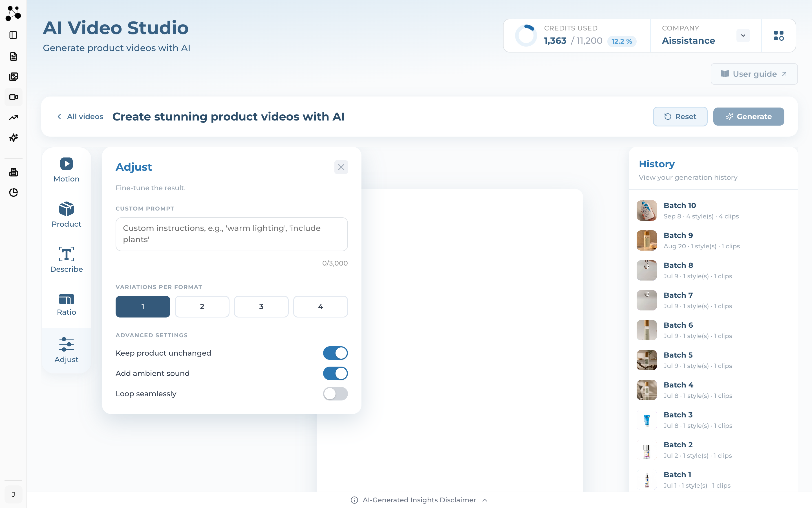This screenshot has height=508, width=812.
Task: Go back to All videos
Action: [80, 117]
